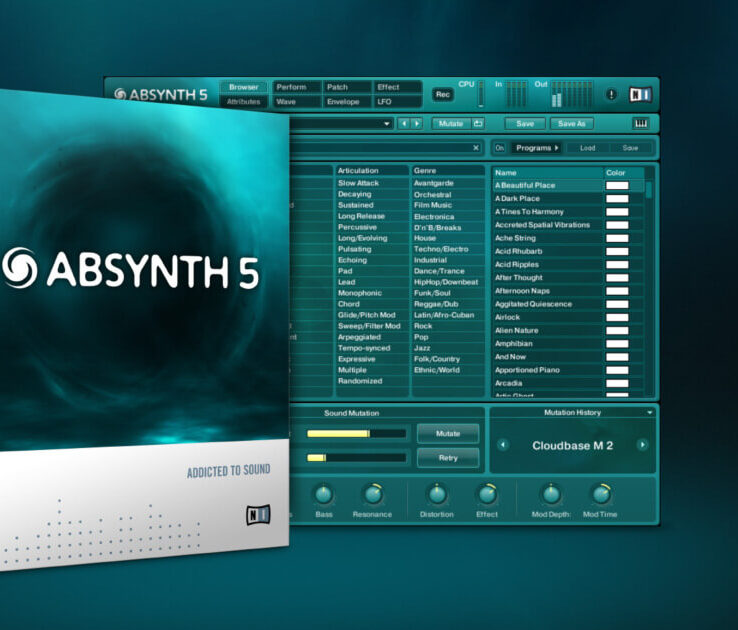Open the LFO tab
The height and width of the screenshot is (630, 738).
tap(398, 102)
